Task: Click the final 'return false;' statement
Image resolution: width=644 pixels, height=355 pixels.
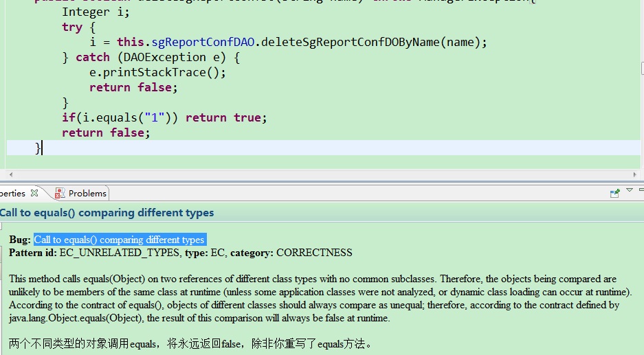Action: (x=106, y=133)
